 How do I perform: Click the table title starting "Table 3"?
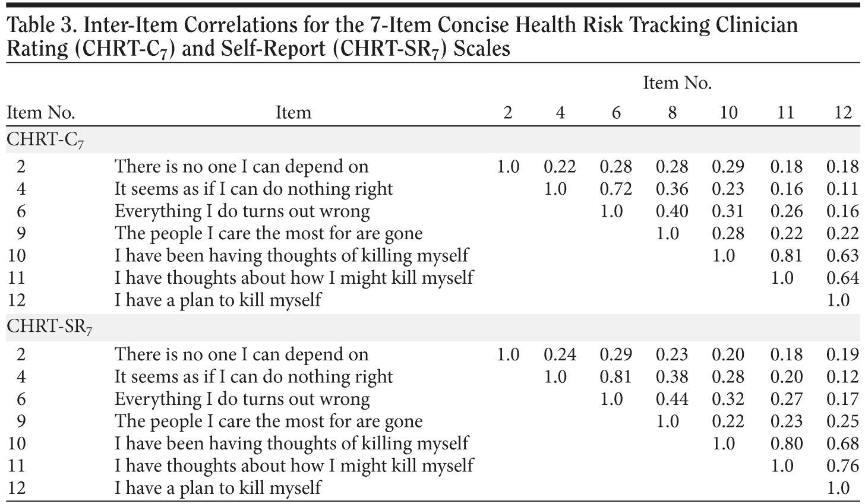[x=402, y=36]
